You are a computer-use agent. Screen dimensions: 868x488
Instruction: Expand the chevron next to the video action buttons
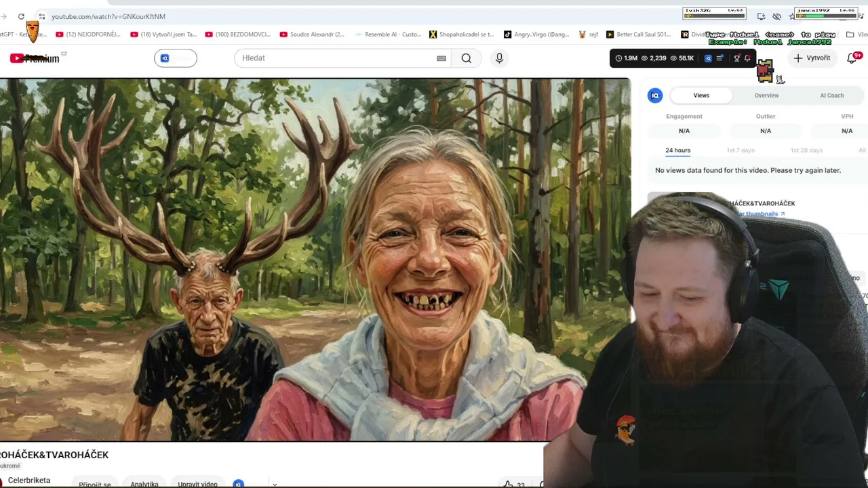(275, 484)
